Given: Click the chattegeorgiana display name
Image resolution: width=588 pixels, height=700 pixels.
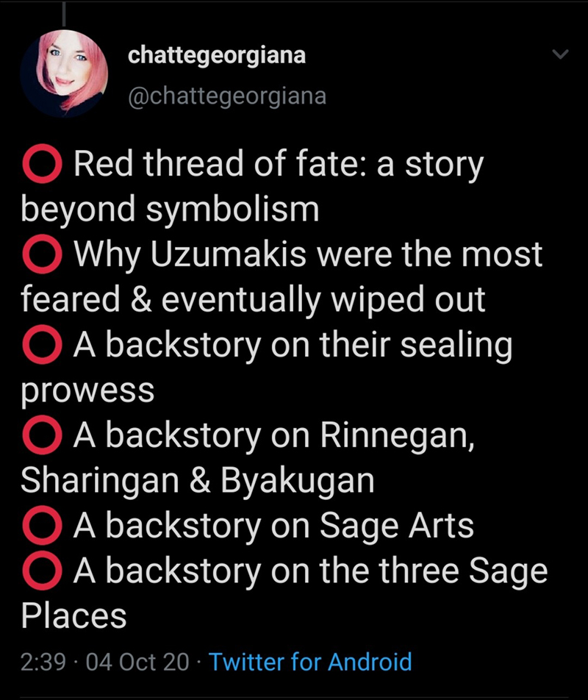Looking at the screenshot, I should [217, 56].
